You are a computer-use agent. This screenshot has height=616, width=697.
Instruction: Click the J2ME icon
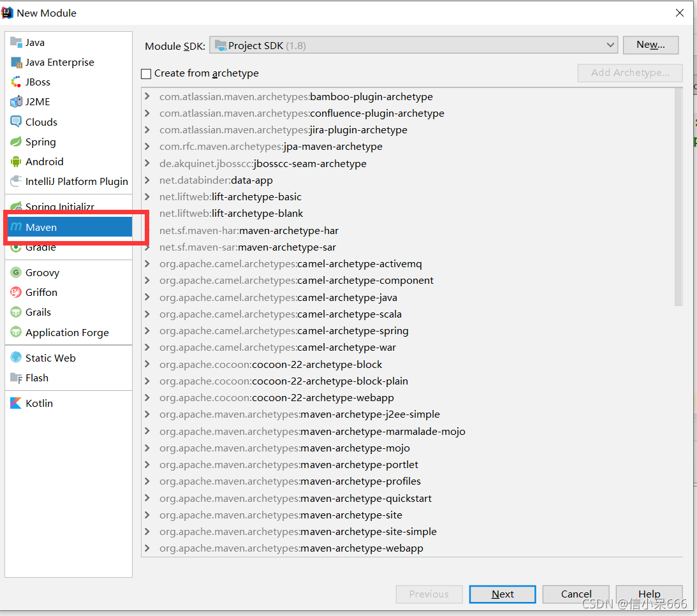point(16,102)
